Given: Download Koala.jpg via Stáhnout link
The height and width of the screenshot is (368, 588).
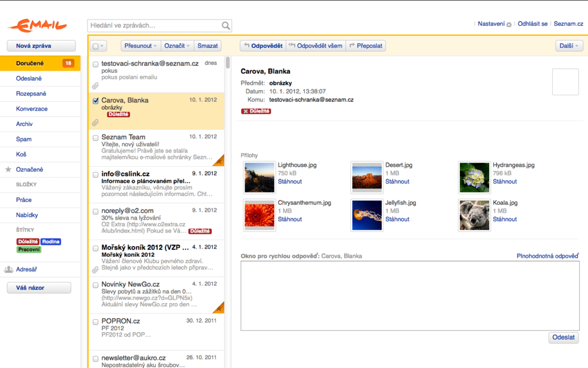Looking at the screenshot, I should (x=505, y=219).
